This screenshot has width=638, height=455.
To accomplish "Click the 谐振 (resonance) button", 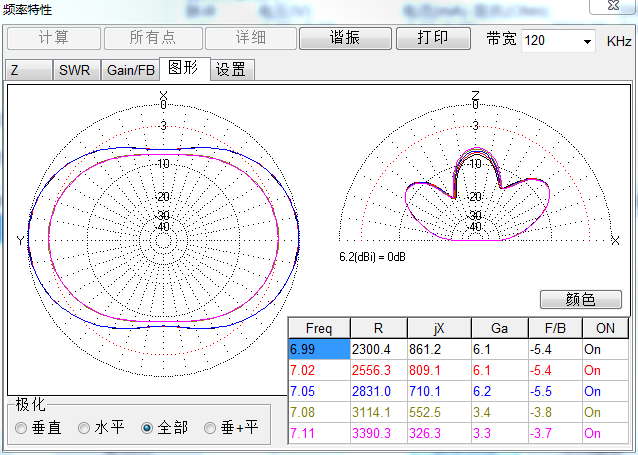I will (345, 39).
